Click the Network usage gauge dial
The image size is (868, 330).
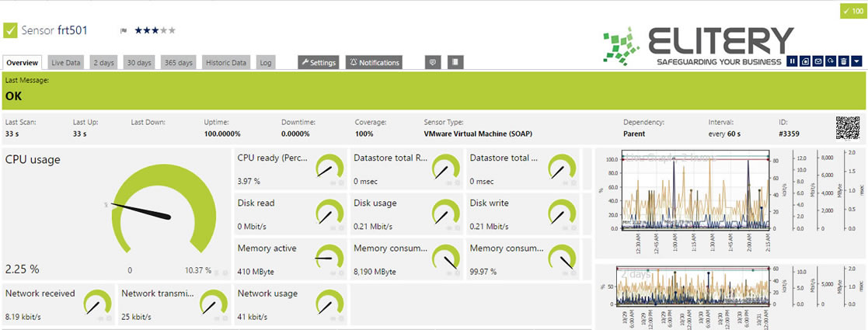click(330, 303)
